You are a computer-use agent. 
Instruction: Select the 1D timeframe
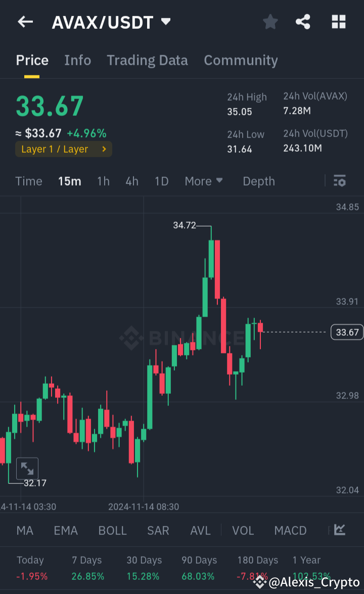[x=161, y=181]
